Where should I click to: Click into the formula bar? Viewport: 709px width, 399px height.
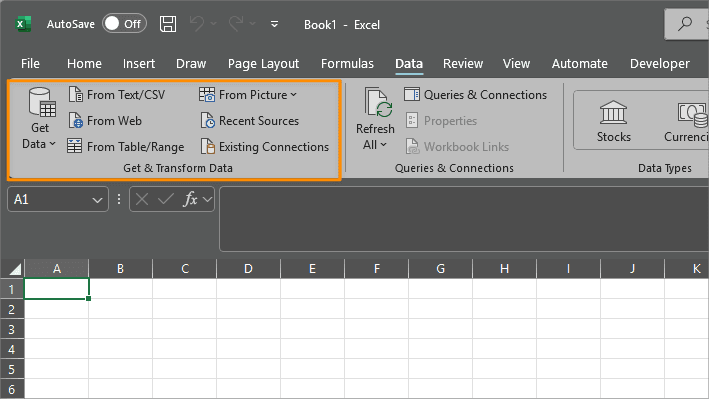coord(464,218)
